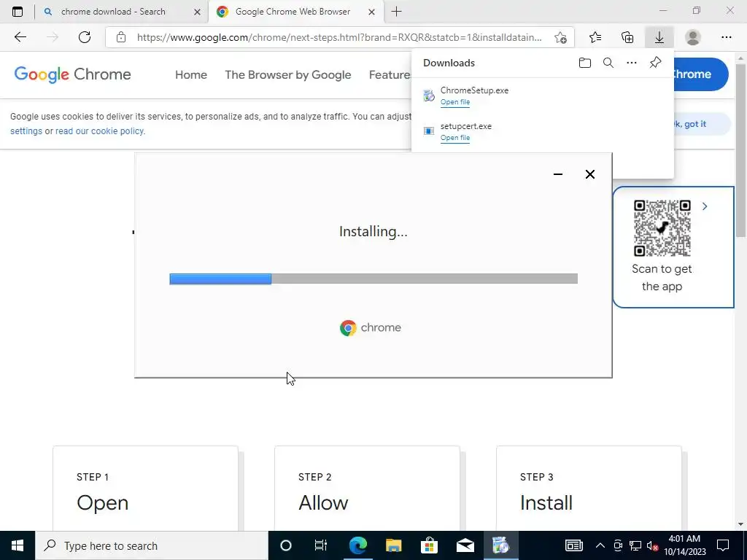Open the downloads folder icon
Viewport: 747px width, 560px height.
point(585,63)
